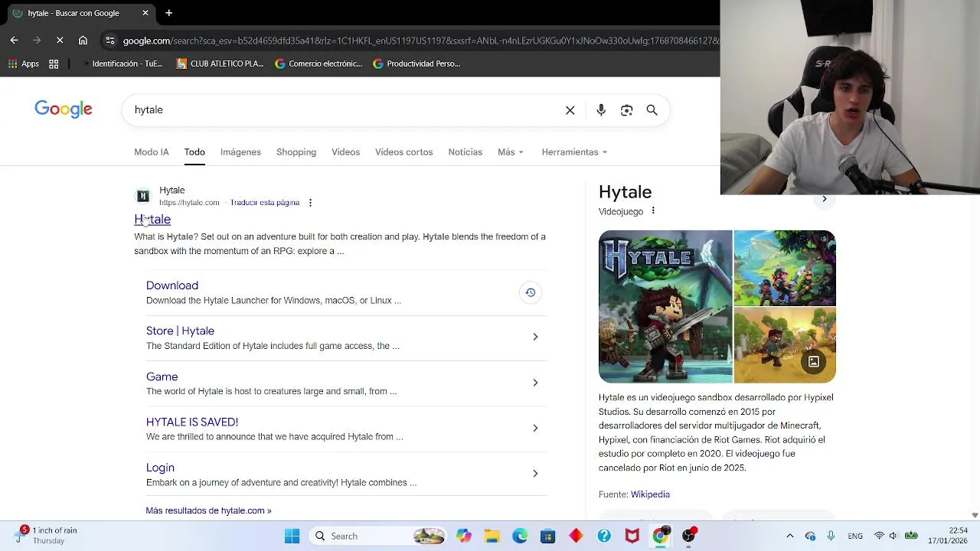Switch to the Modo IA tab
Image resolution: width=980 pixels, height=551 pixels.
click(x=152, y=152)
